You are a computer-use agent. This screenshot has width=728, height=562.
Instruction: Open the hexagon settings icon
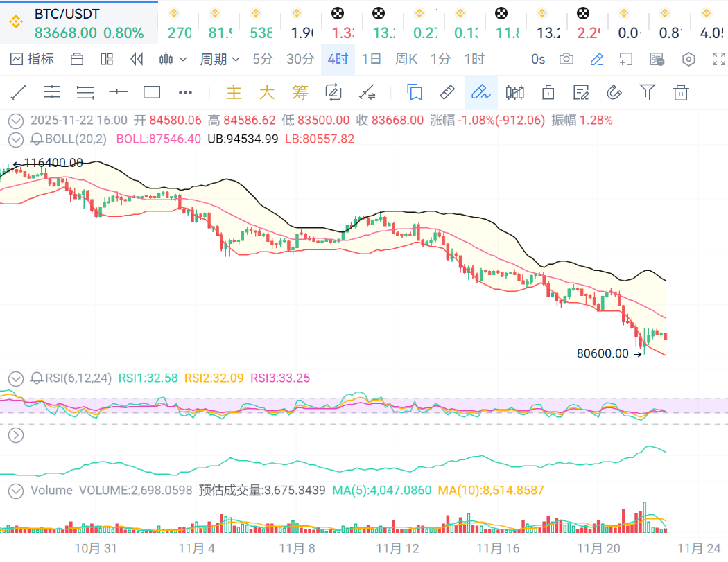coord(688,59)
